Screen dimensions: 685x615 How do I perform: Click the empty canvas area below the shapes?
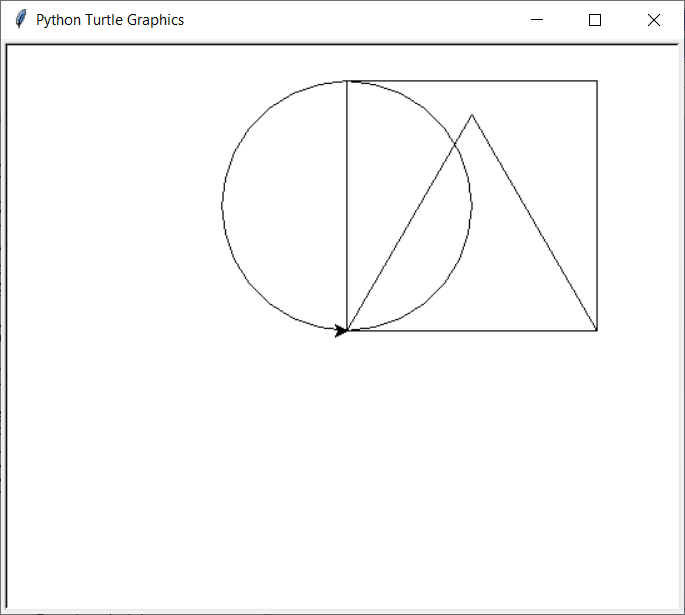[340, 480]
